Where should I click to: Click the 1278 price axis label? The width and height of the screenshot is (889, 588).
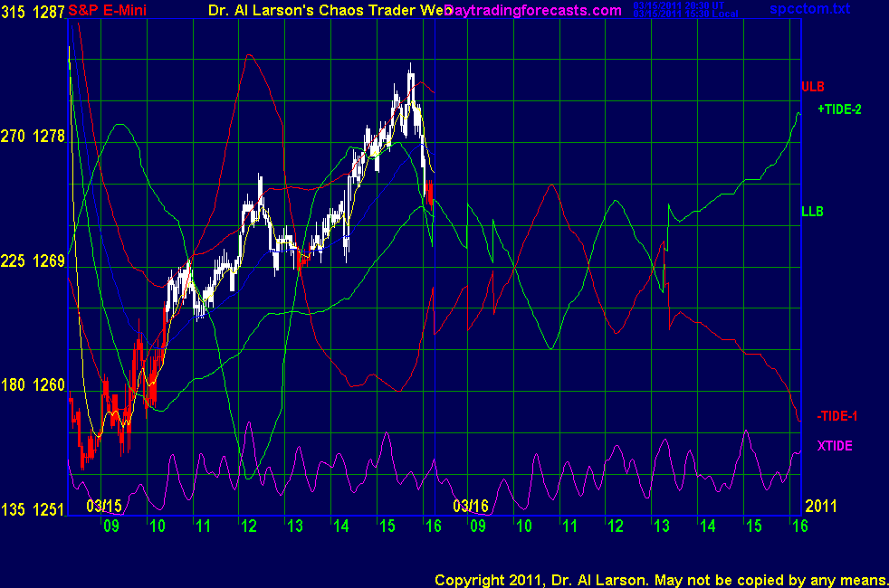click(x=49, y=137)
